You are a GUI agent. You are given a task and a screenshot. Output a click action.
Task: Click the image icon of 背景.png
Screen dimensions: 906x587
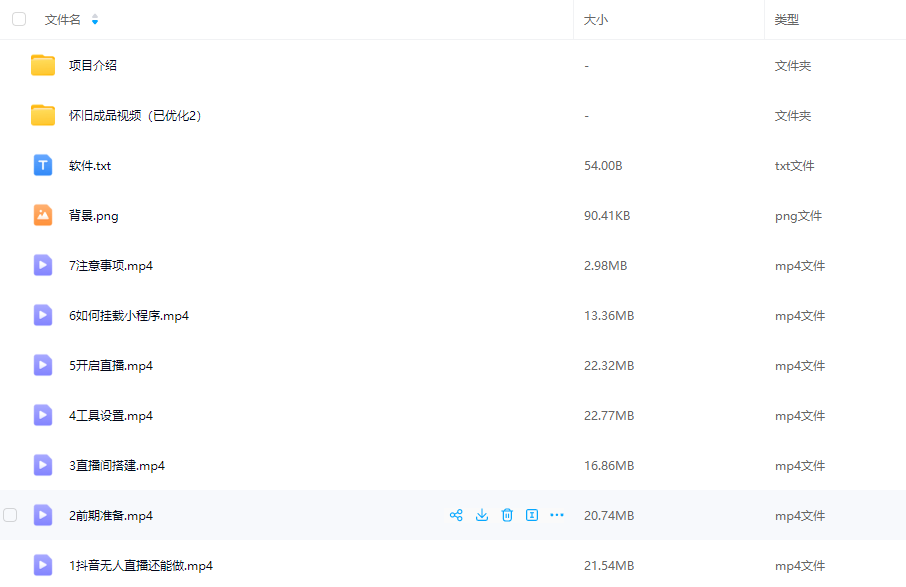[x=43, y=216]
